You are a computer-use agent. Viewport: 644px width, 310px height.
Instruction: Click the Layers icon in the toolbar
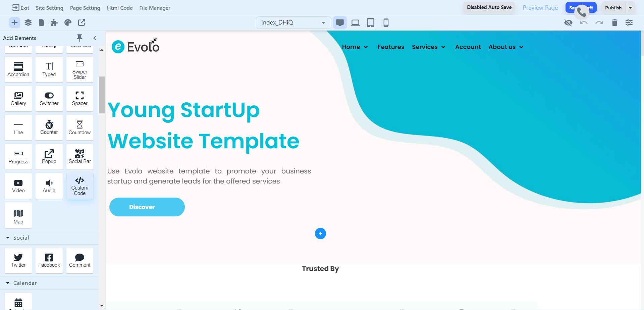28,22
